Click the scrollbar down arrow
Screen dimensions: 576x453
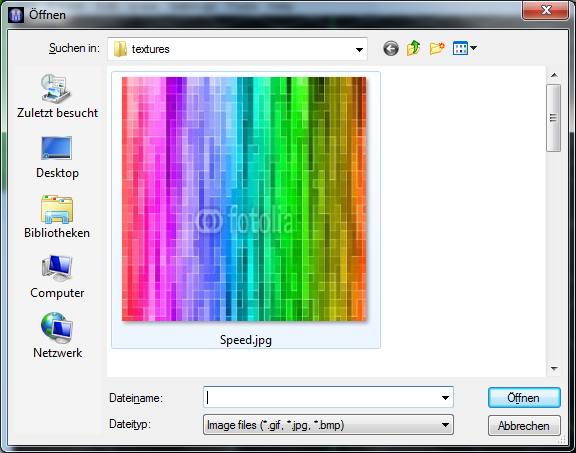554,368
